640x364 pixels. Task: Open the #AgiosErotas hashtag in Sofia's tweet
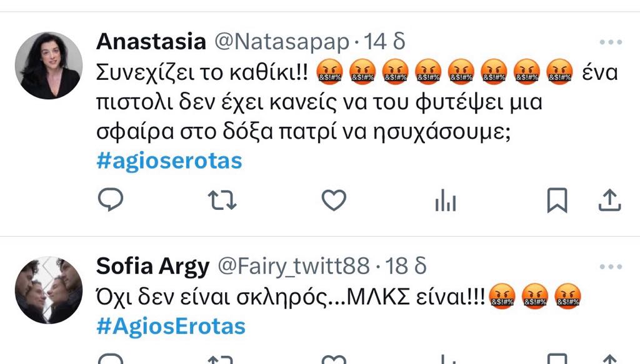pyautogui.click(x=171, y=327)
